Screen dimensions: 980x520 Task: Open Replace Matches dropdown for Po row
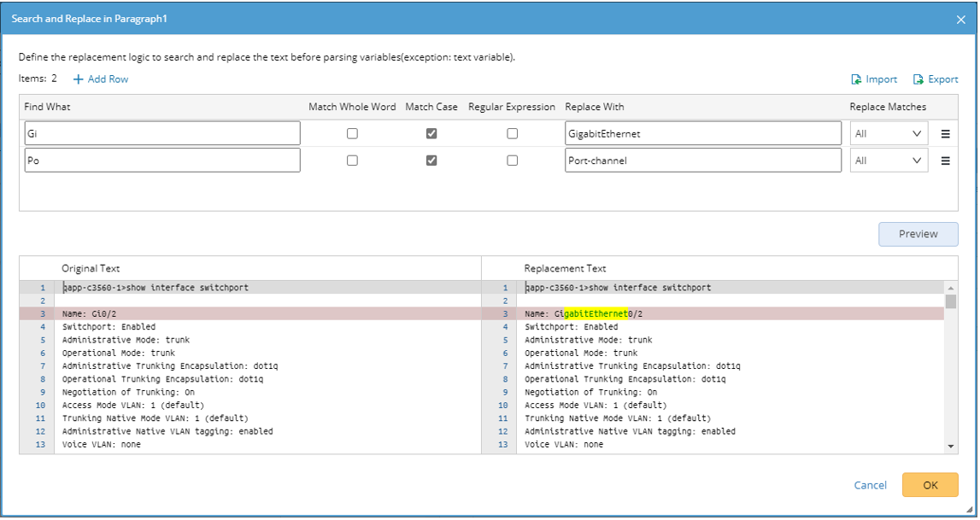click(x=889, y=161)
